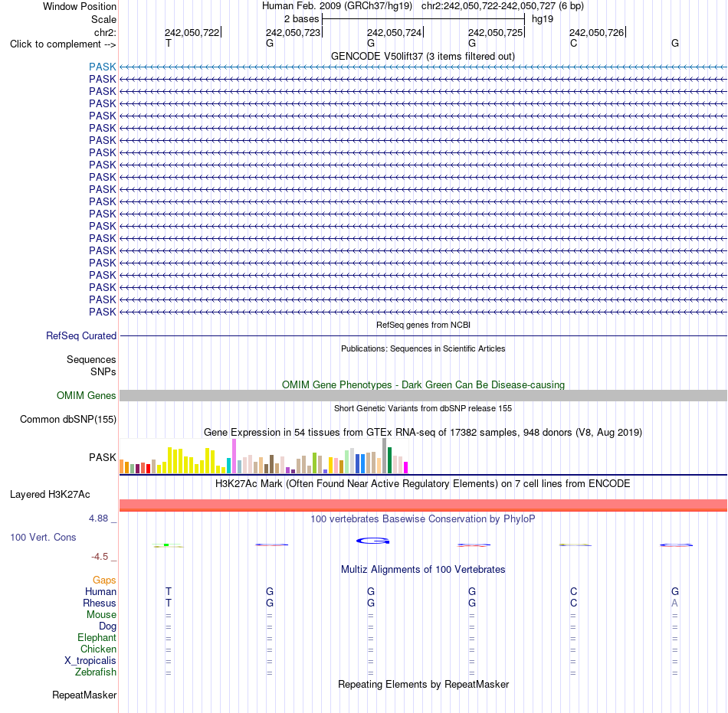Click the 4.88 upper PhyloP scale value
Screen dimensions: 728x713
coord(98,518)
